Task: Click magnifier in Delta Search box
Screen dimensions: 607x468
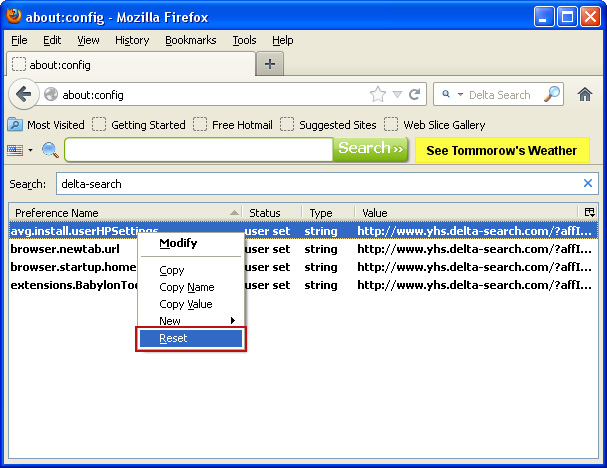Action: (552, 94)
